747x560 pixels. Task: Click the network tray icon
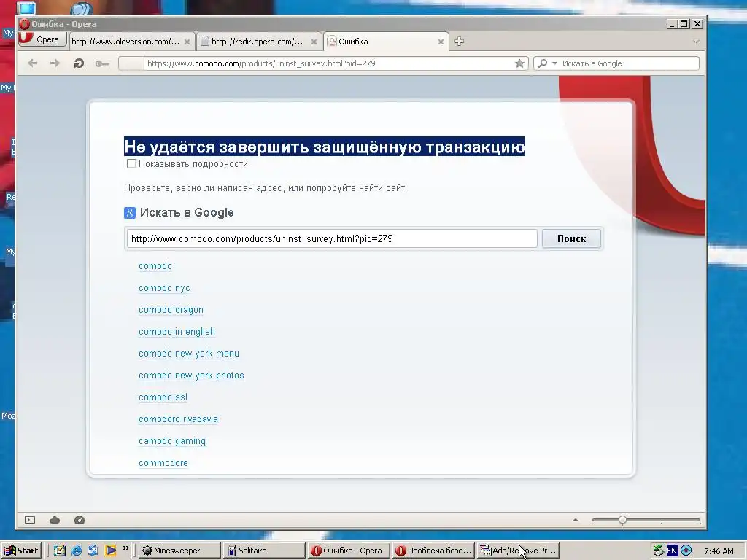(659, 551)
